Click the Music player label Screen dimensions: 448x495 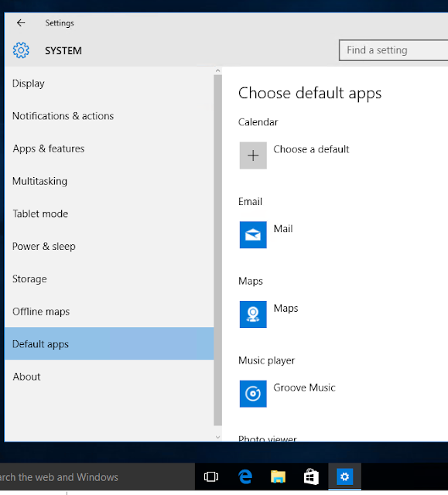[x=266, y=360]
